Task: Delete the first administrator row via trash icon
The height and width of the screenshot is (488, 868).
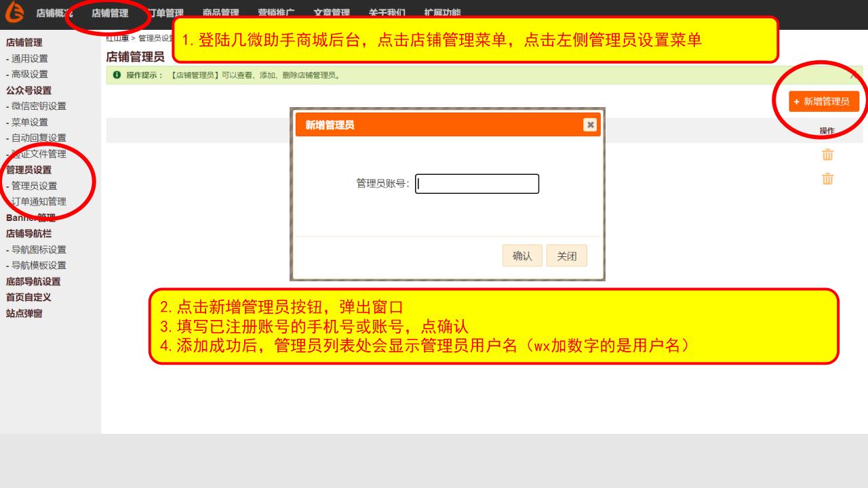Action: coord(827,155)
